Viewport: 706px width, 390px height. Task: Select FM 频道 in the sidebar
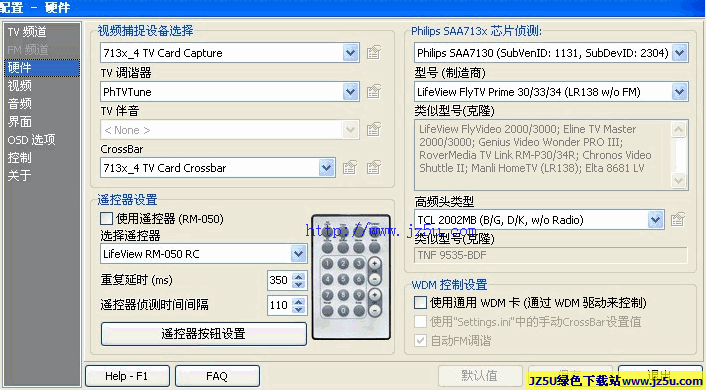click(x=42, y=50)
